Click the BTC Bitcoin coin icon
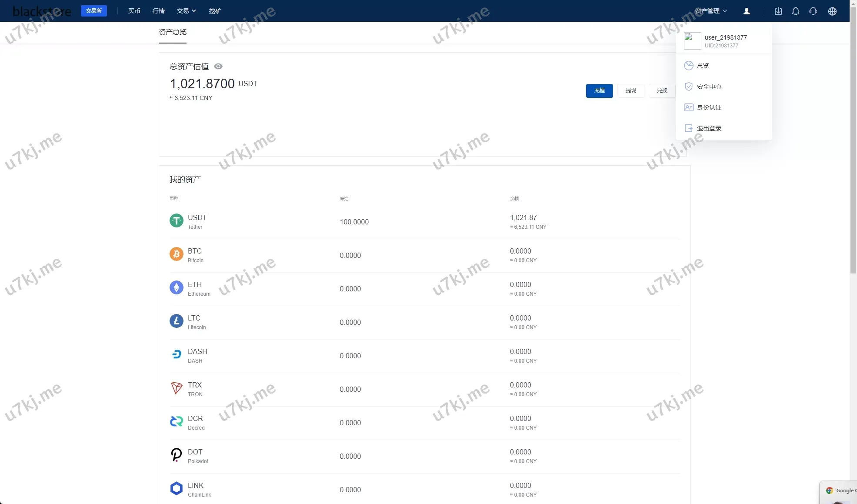This screenshot has width=857, height=504. click(x=176, y=254)
